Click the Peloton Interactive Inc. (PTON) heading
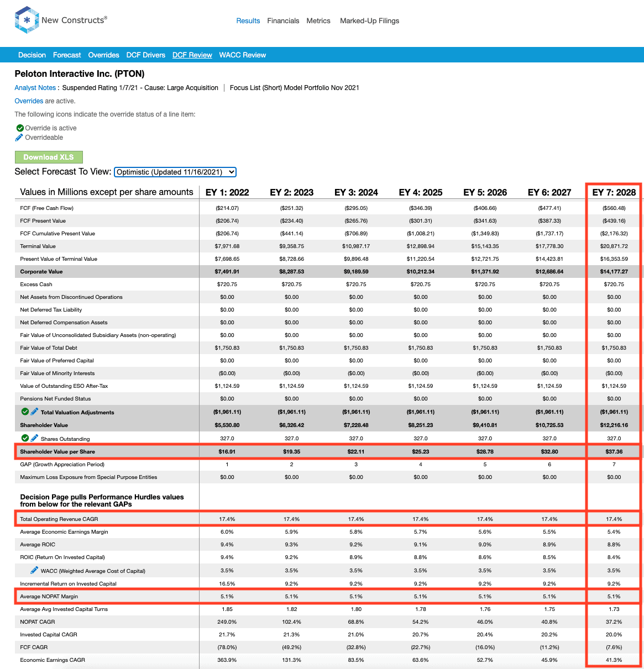The width and height of the screenshot is (644, 669). pyautogui.click(x=80, y=74)
